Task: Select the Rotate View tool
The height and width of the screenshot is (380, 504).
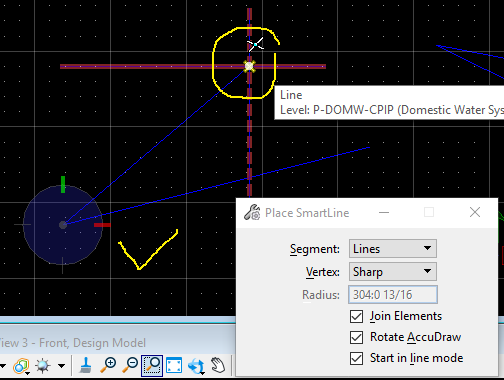Action: coord(196,366)
